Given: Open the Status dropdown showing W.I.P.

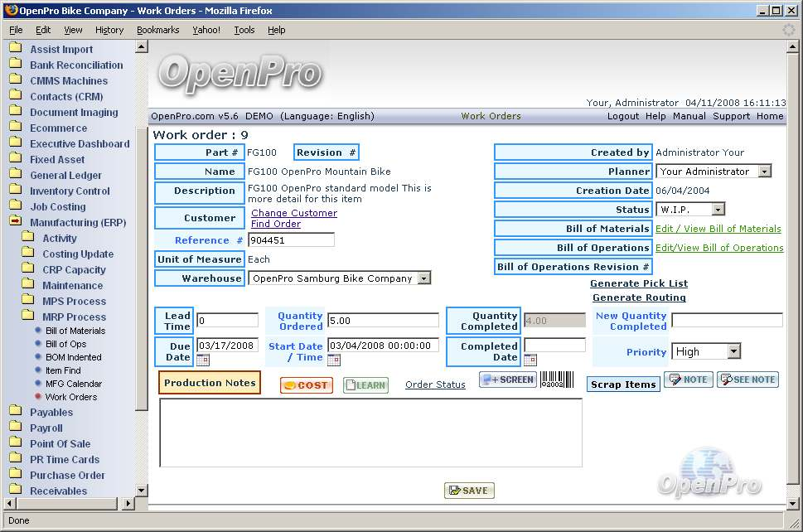Looking at the screenshot, I should point(717,210).
